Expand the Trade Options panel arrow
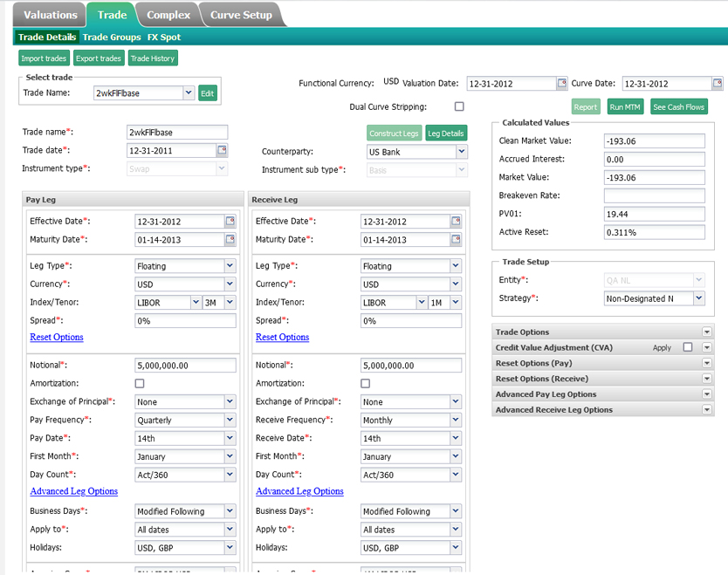 click(x=707, y=332)
